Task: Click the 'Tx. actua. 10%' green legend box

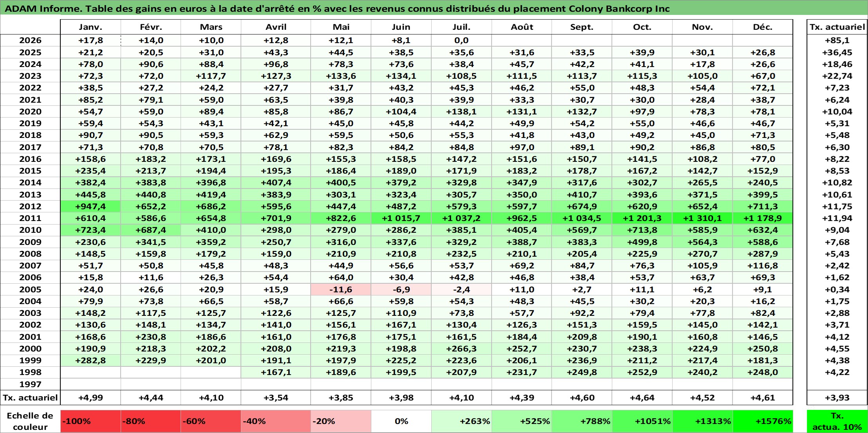Action: (837, 421)
